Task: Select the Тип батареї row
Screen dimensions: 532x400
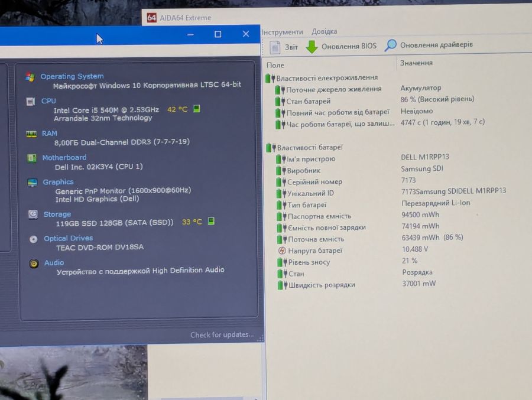Action: click(374, 204)
